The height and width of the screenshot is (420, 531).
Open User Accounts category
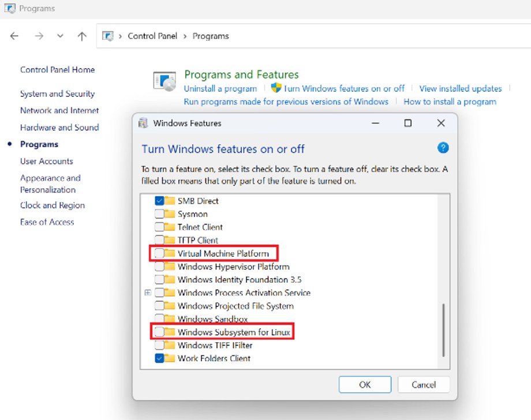click(x=46, y=161)
